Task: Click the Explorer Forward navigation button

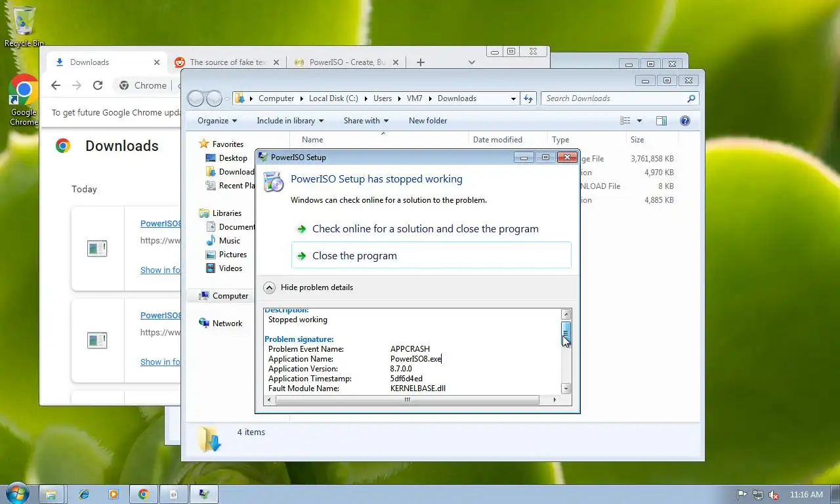Action: (214, 98)
